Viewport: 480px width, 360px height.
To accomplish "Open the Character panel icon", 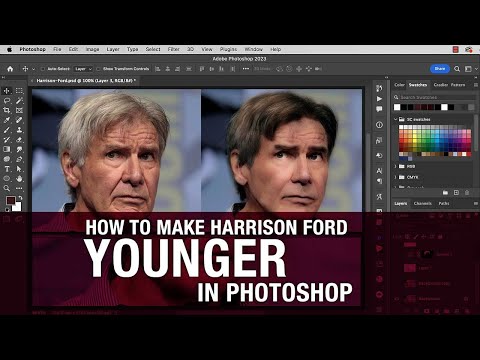I will (379, 171).
